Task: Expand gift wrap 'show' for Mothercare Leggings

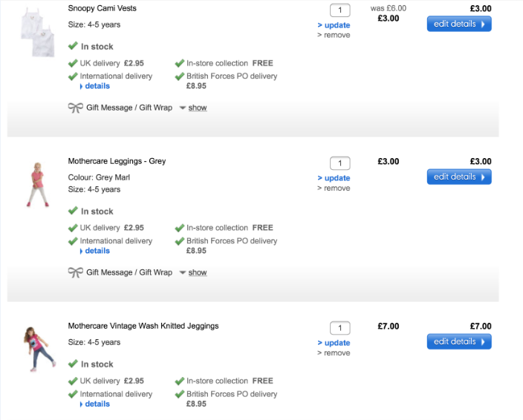Action: [197, 272]
